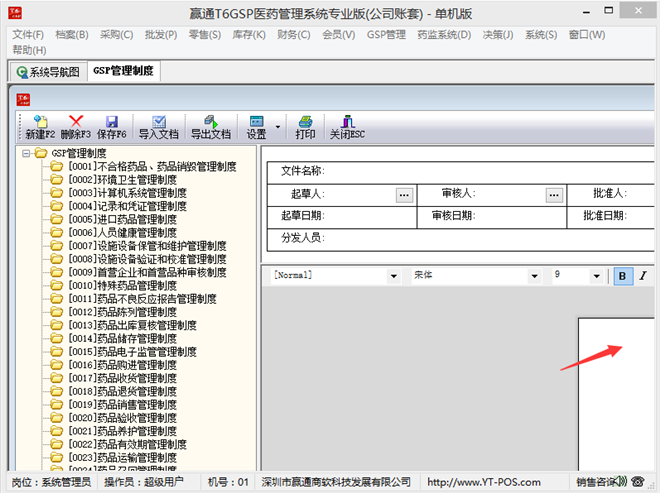The image size is (660, 493).
Task: Click the ellipsis button beside 起草人
Action: click(404, 194)
